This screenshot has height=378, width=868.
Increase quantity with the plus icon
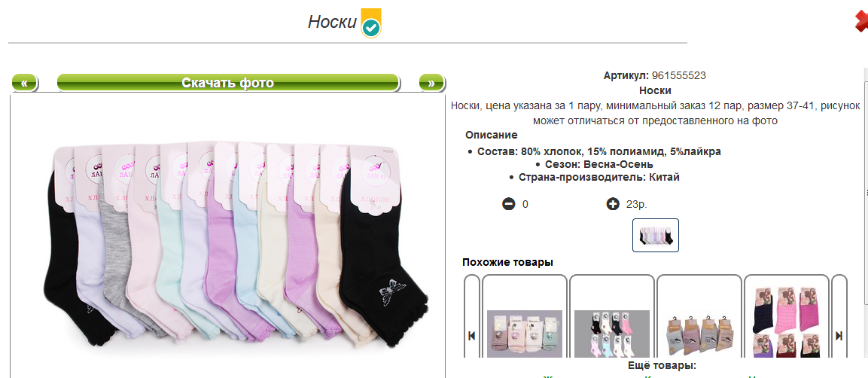pos(612,204)
